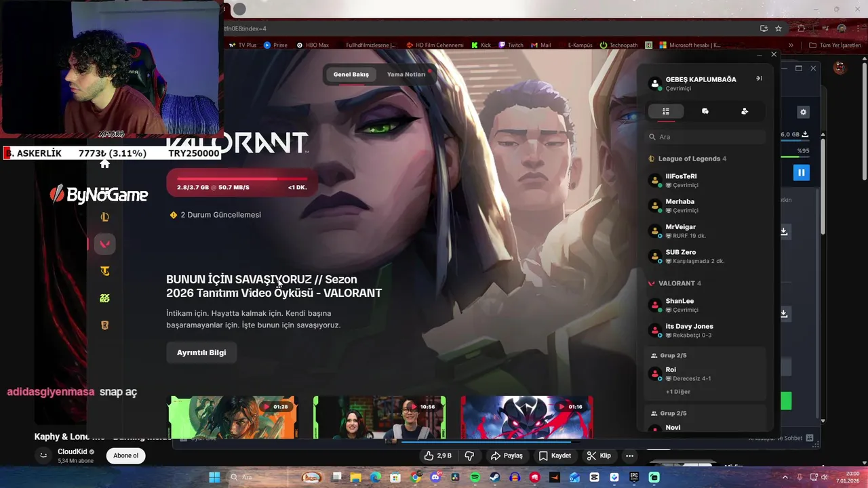Open the friends list view tab
This screenshot has height=488, width=868.
[x=666, y=111]
